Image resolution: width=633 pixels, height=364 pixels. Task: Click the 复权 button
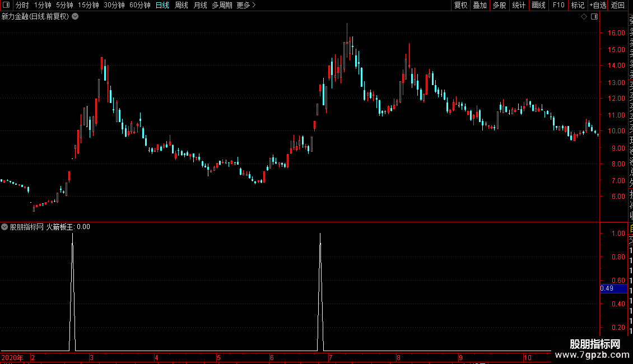460,5
